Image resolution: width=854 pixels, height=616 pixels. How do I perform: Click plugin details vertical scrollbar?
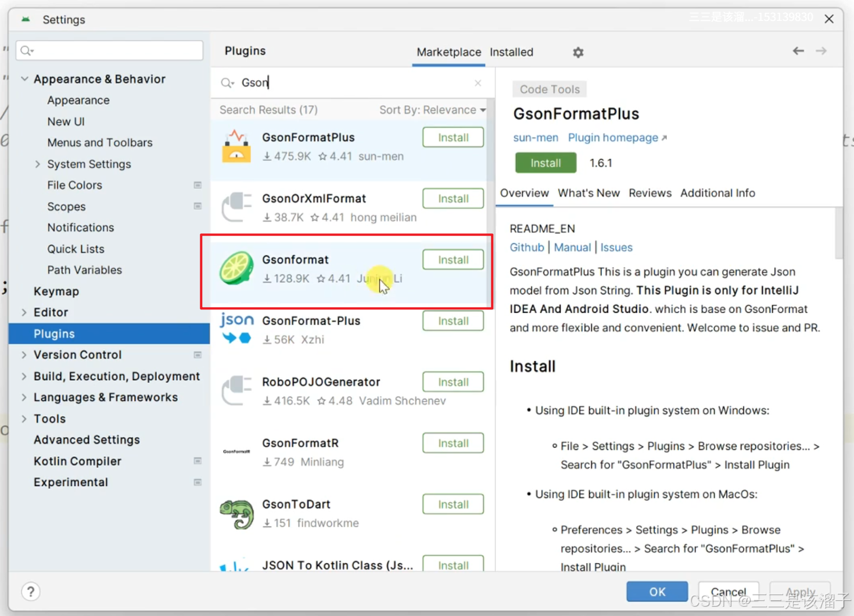click(x=838, y=233)
